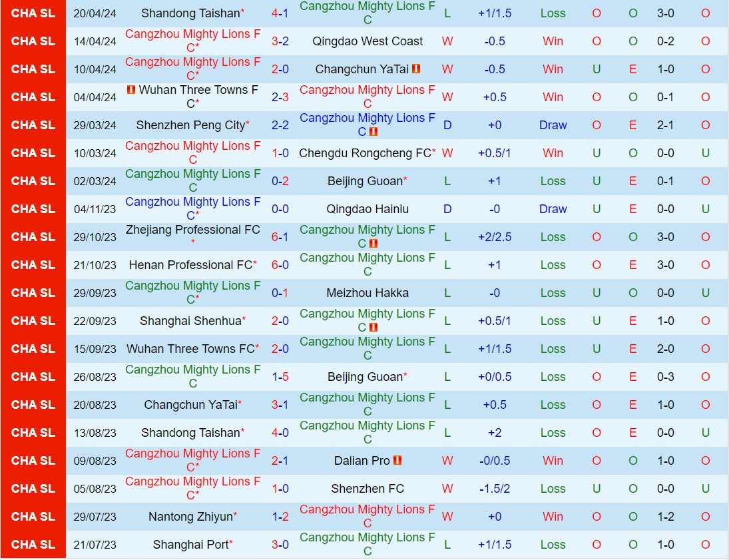Viewport: 729px width, 560px height.
Task: Click CHA SL league label on 10/03/24 row
Action: (33, 153)
